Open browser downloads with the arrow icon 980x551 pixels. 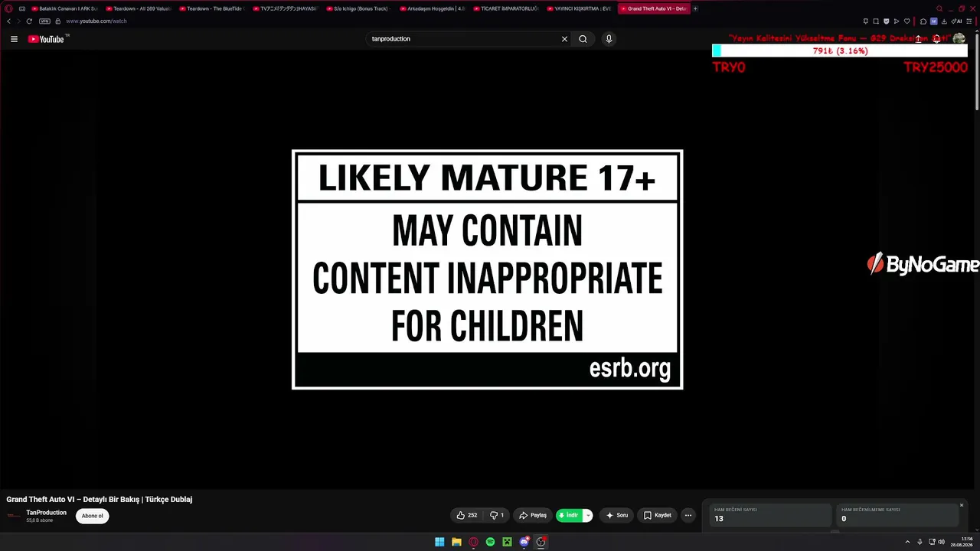pos(944,21)
